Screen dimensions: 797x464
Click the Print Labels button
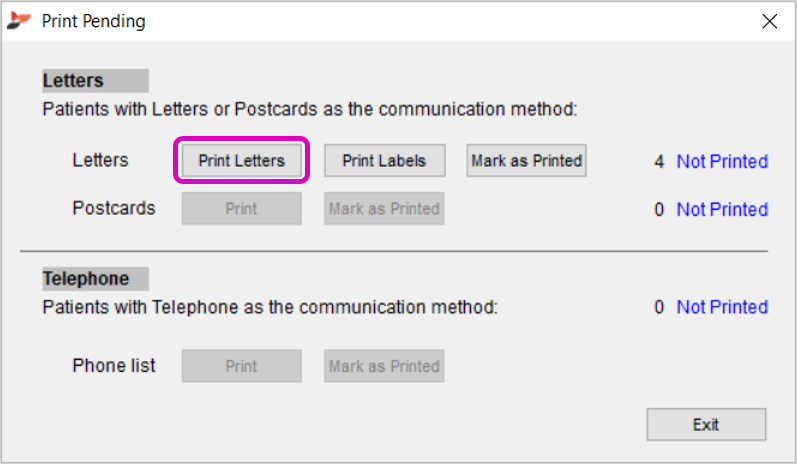pyautogui.click(x=384, y=161)
